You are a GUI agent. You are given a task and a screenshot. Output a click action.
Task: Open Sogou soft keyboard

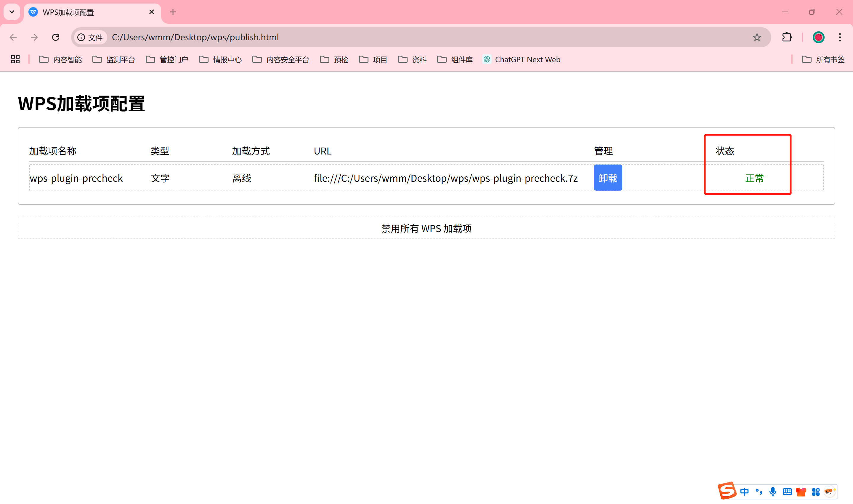pos(787,492)
